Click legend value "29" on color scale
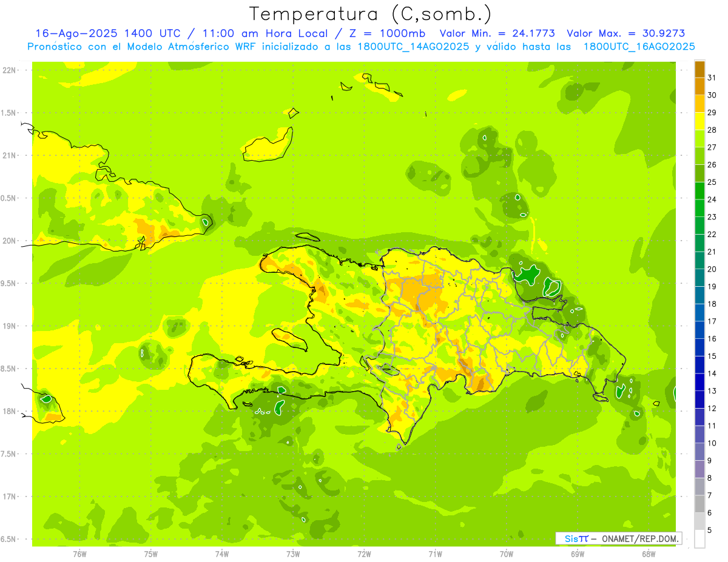The width and height of the screenshot is (728, 562). 712,113
